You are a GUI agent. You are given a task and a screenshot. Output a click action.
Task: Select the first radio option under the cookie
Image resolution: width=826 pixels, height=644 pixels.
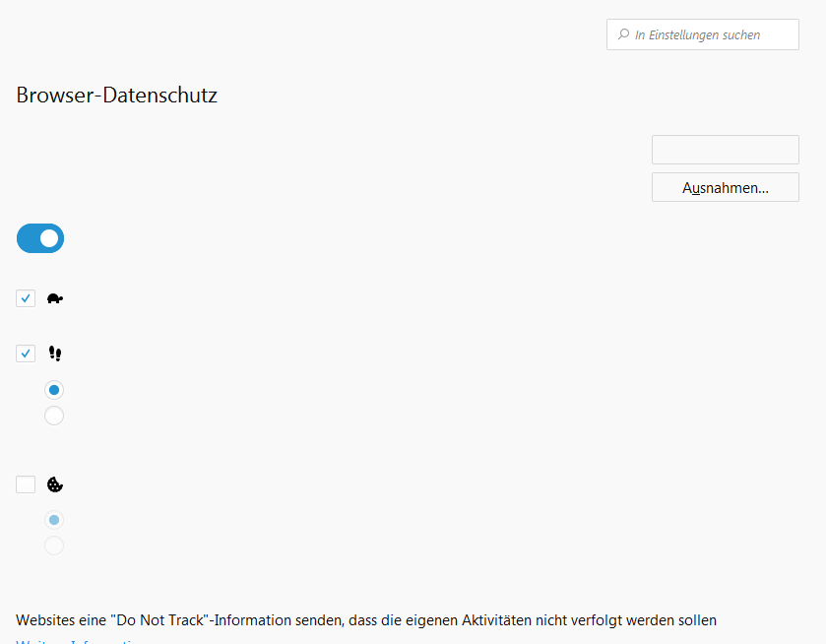[54, 520]
